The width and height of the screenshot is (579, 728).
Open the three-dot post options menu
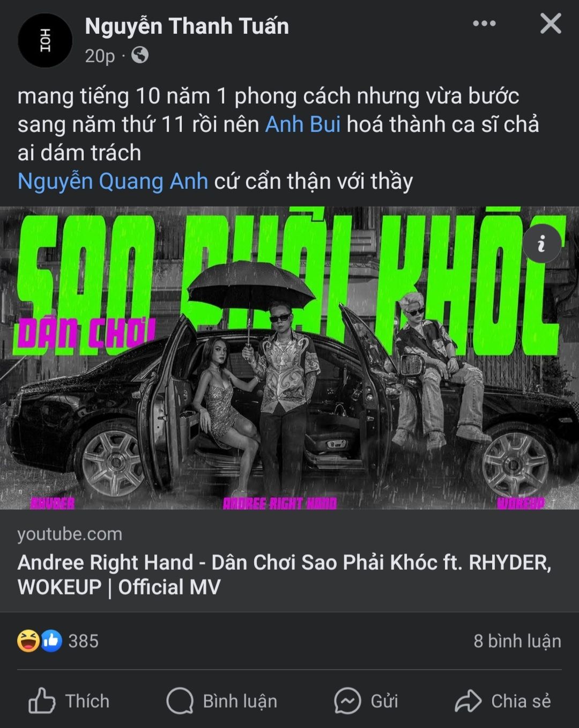[x=484, y=24]
